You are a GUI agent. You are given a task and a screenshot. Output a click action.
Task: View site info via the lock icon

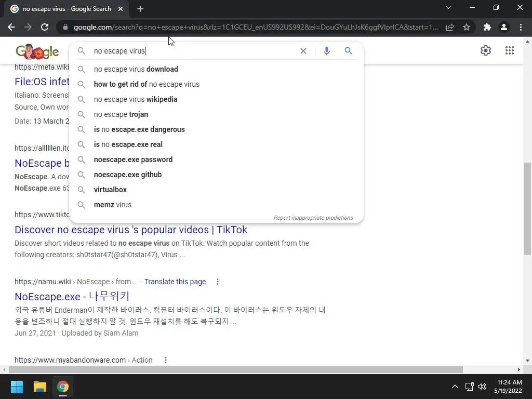coord(65,27)
